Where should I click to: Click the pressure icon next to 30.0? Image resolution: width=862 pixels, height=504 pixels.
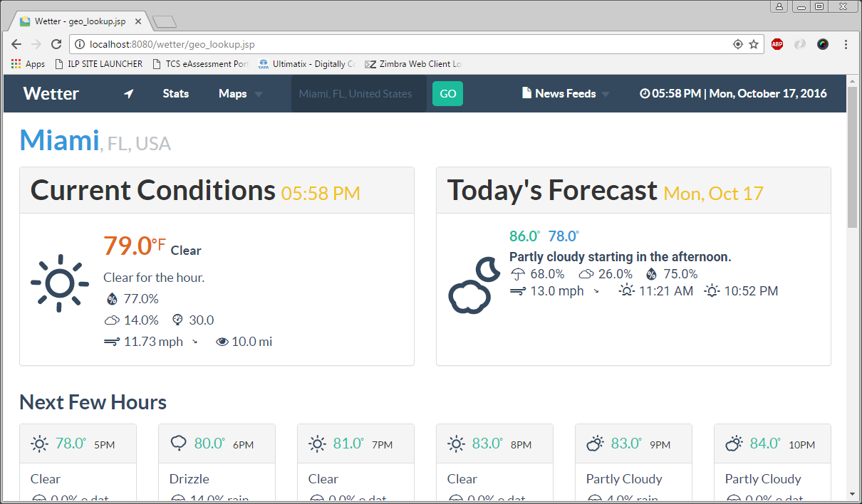(177, 320)
